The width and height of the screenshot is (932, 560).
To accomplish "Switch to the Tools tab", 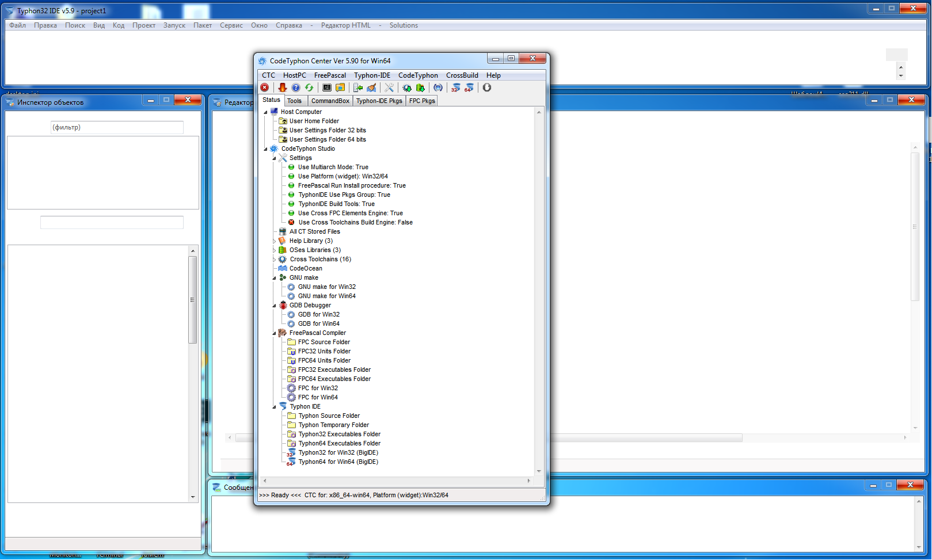I will [295, 101].
